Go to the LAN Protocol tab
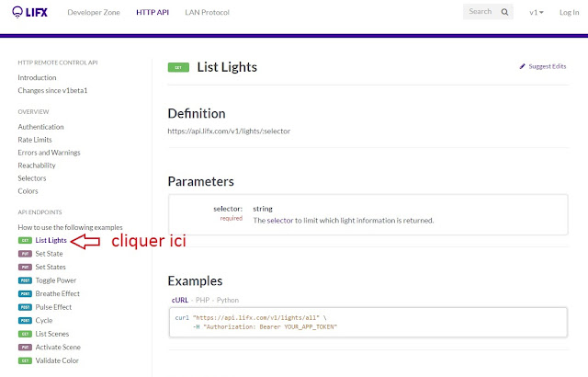 207,12
